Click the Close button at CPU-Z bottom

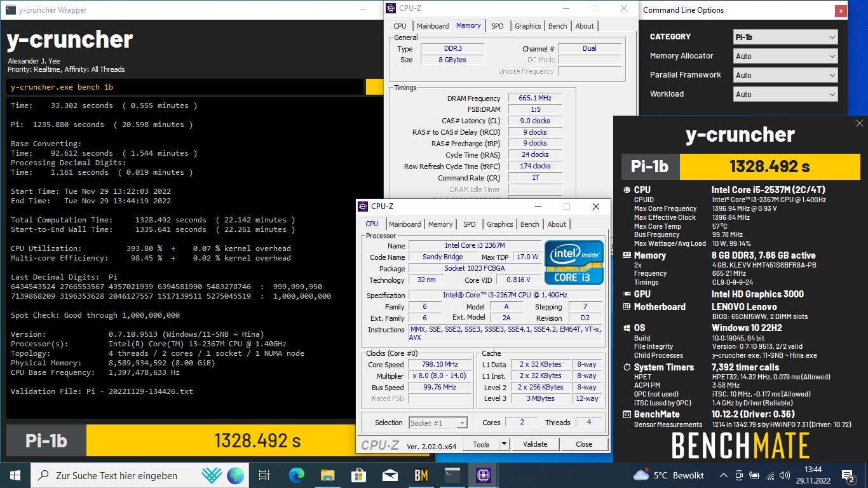click(x=584, y=444)
